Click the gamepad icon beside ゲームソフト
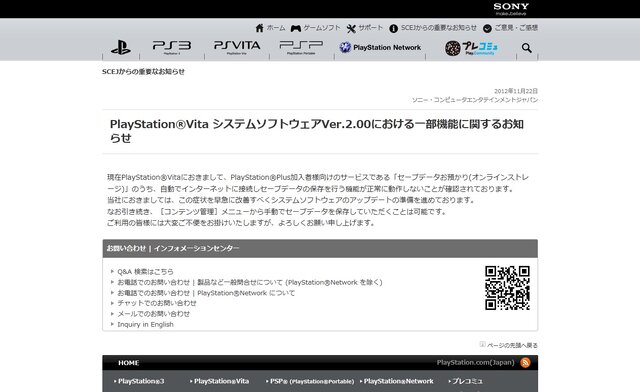Screen dimensions: 640x392 click(x=296, y=28)
